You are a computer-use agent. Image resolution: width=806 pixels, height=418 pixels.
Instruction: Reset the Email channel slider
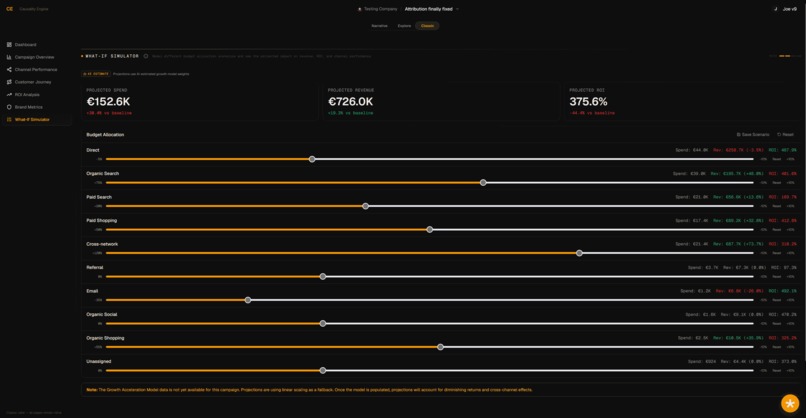777,300
